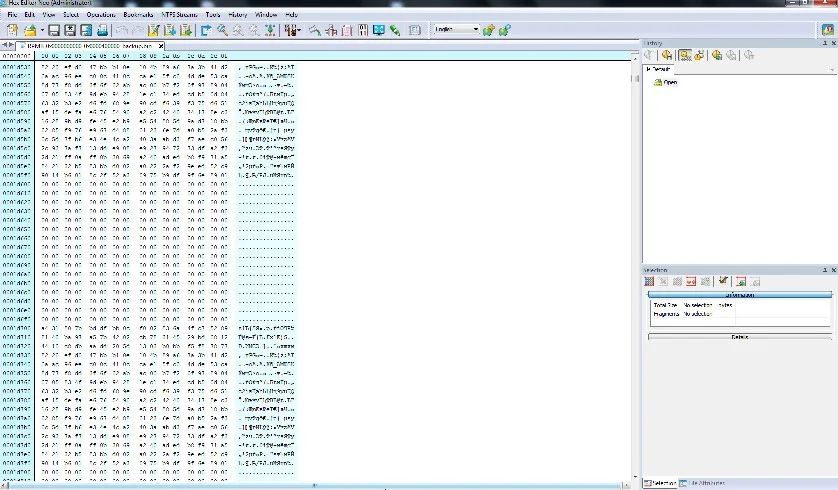Viewport: 838px width, 490px height.
Task: Click the red Select Range icon in Selection panel
Action: [691, 282]
